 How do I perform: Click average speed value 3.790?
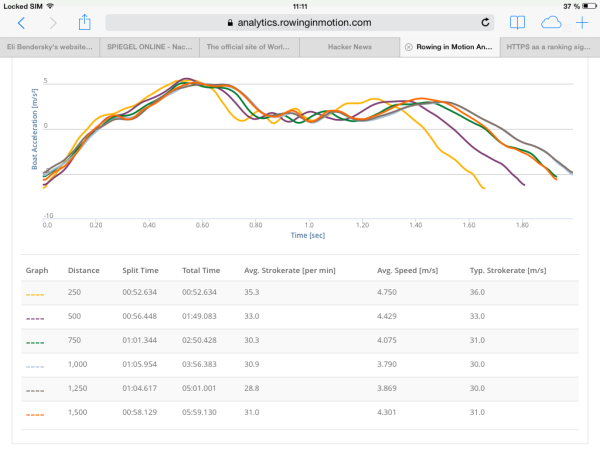tap(387, 364)
